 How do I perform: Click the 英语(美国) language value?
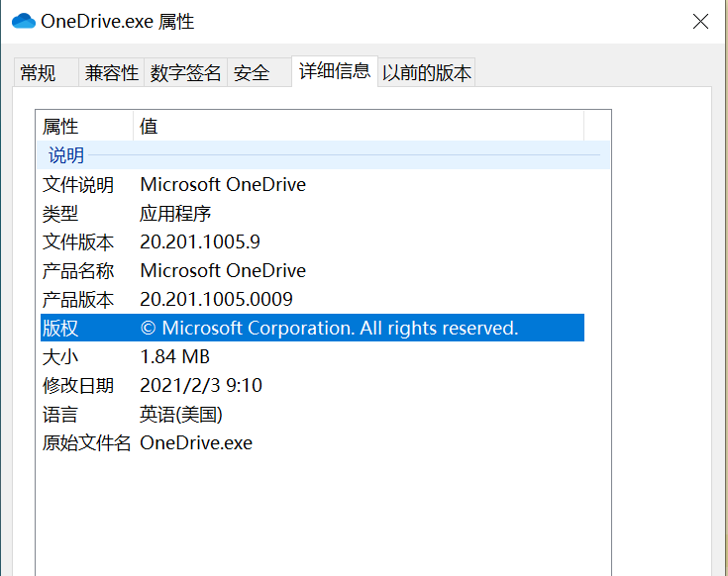point(181,415)
